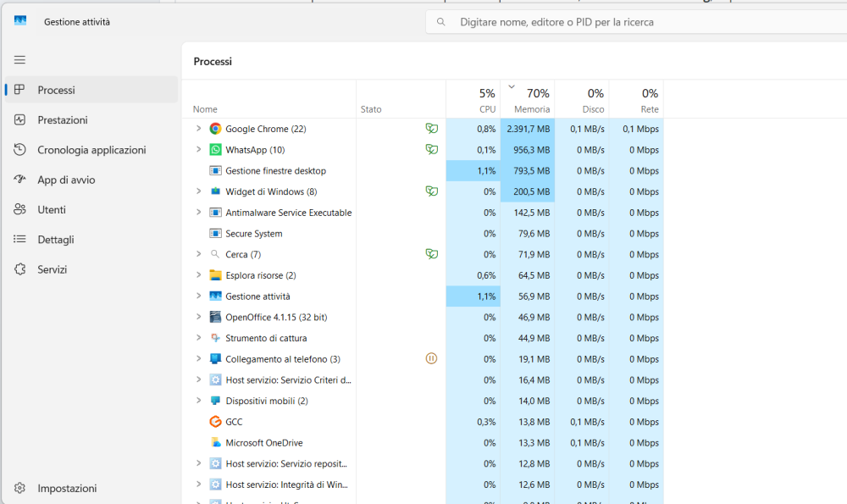Open Impostazioni at sidebar bottom

[91, 488]
